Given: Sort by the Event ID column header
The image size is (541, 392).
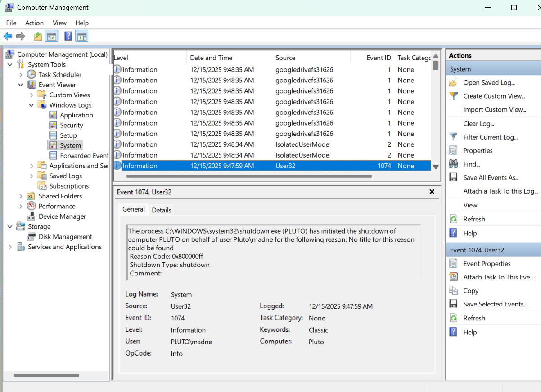Looking at the screenshot, I should point(372,58).
